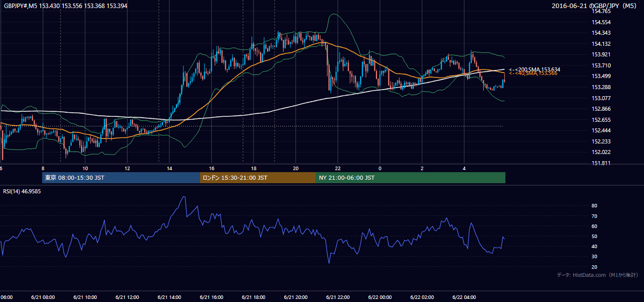Click price axis value 154.554
This screenshot has width=644, height=302.
click(602, 22)
